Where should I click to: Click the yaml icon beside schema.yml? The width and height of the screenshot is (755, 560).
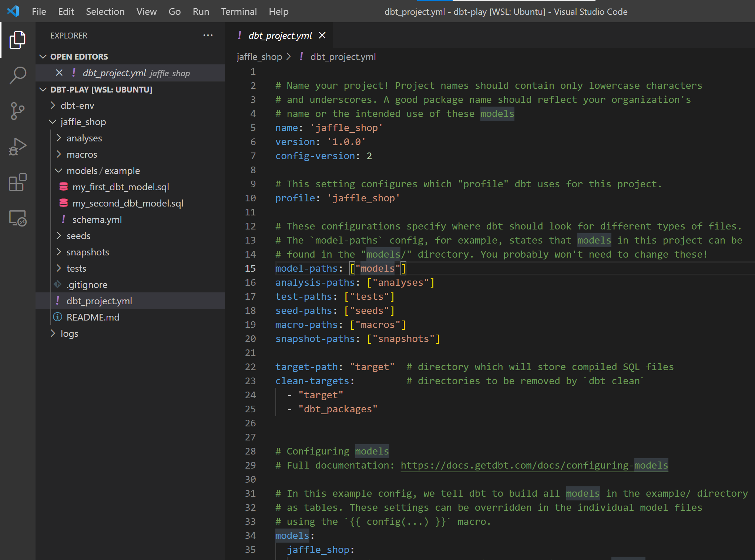[64, 219]
